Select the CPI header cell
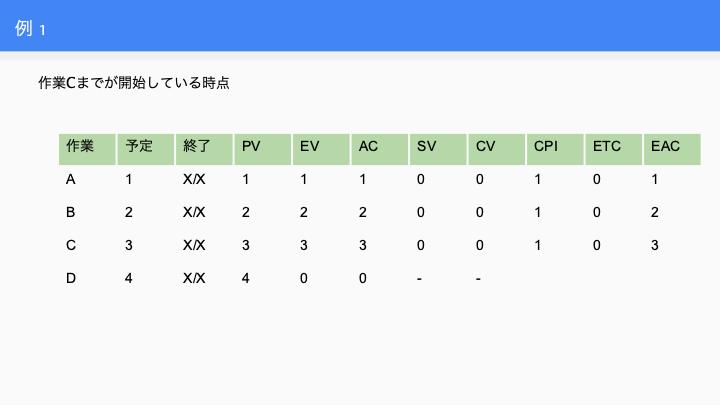 pyautogui.click(x=555, y=149)
